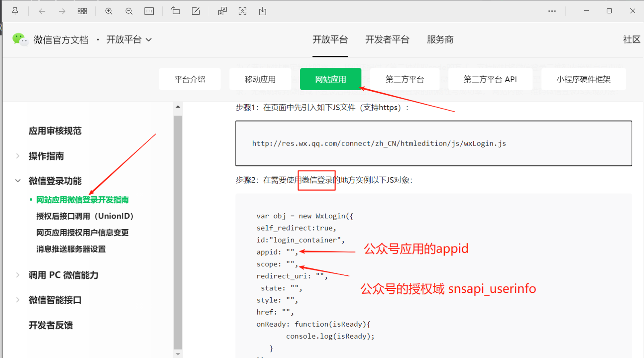The width and height of the screenshot is (644, 358).
Task: Click the 'redirect_uri: "",' code line
Action: [292, 276]
